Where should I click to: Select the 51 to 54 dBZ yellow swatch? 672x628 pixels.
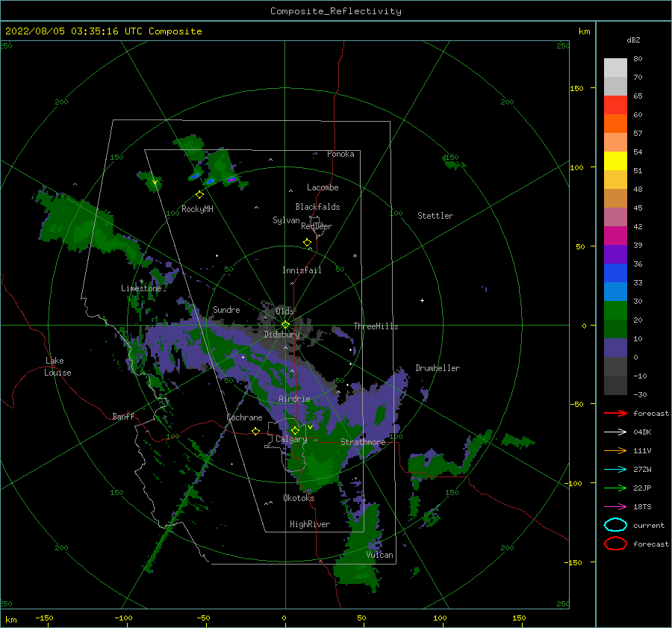[615, 161]
